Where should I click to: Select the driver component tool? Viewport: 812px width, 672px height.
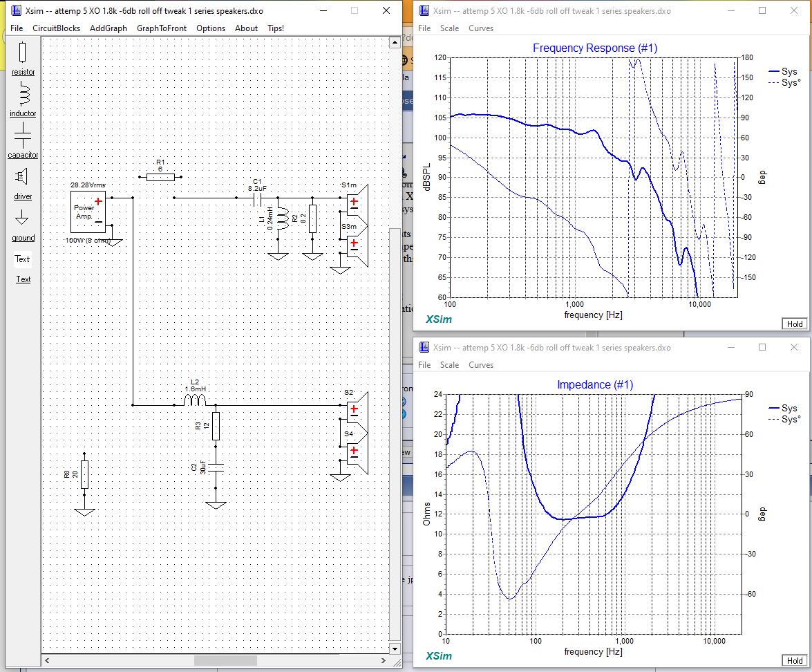click(x=23, y=183)
